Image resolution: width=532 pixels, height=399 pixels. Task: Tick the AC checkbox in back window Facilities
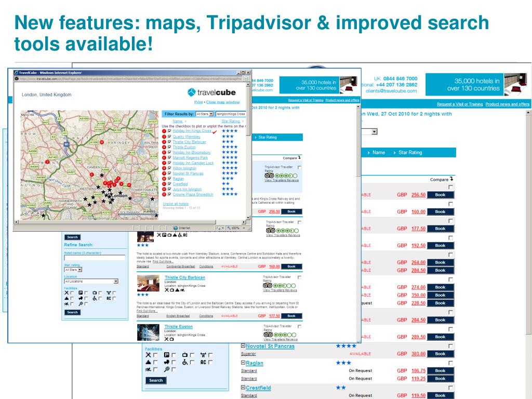[210, 362]
